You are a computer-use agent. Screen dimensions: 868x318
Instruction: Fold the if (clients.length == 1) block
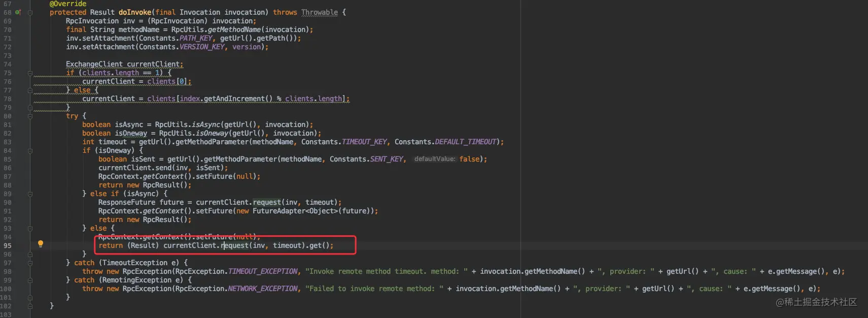(30, 73)
